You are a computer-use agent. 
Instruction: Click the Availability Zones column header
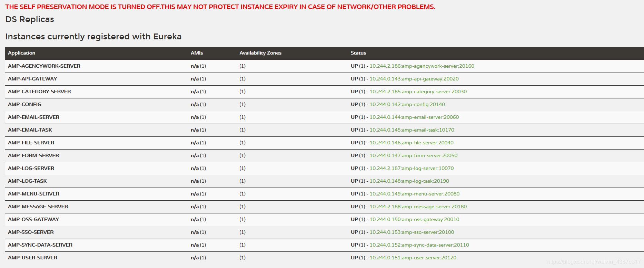tap(260, 53)
